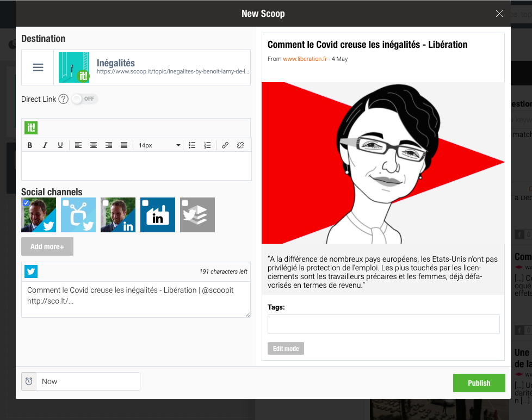Click the green Scoop.it insight icon

(31, 128)
